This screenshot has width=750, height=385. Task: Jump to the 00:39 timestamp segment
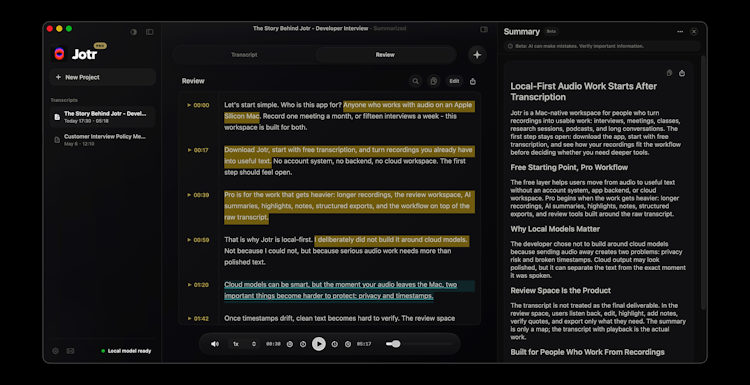[x=199, y=195]
